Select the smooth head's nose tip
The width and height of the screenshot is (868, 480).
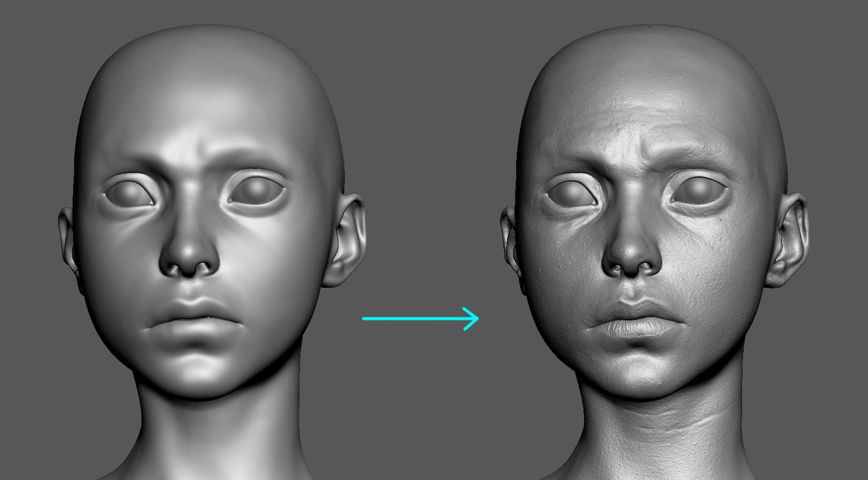coord(190,251)
